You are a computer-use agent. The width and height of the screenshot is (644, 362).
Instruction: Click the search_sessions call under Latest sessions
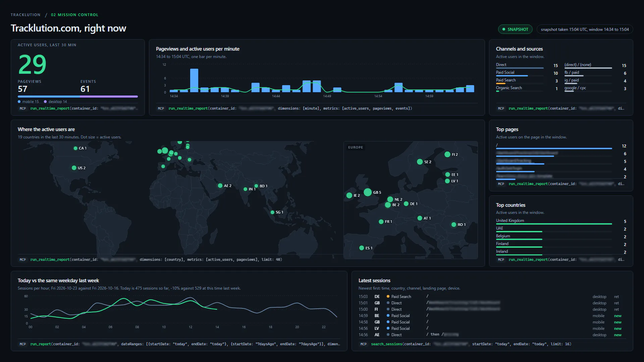[x=471, y=344]
